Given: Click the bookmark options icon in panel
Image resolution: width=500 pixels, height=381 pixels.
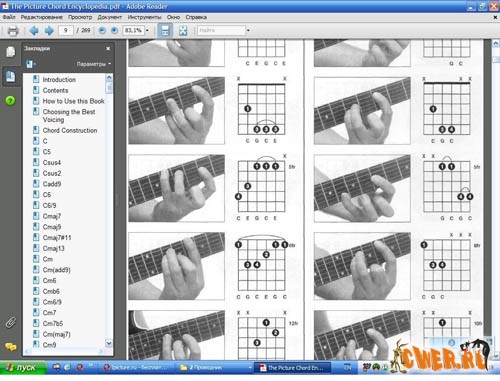Looking at the screenshot, I should click(x=31, y=64).
